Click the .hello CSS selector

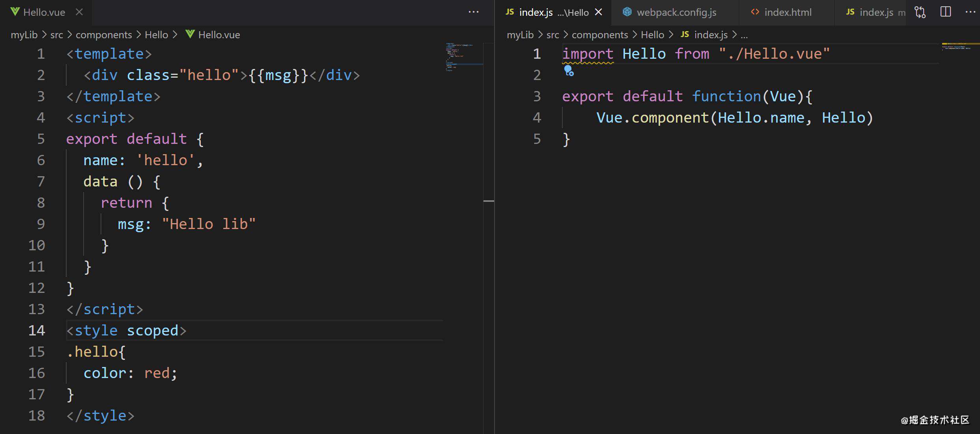pyautogui.click(x=92, y=352)
